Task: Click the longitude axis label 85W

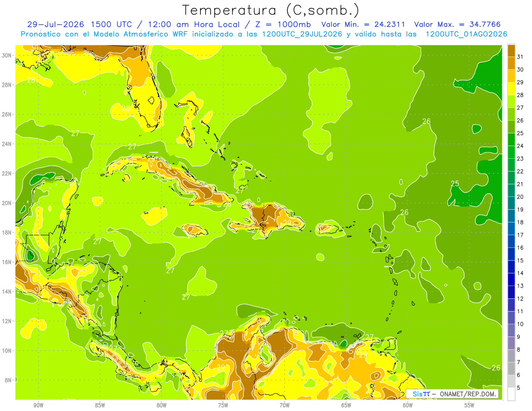Action: tap(100, 405)
